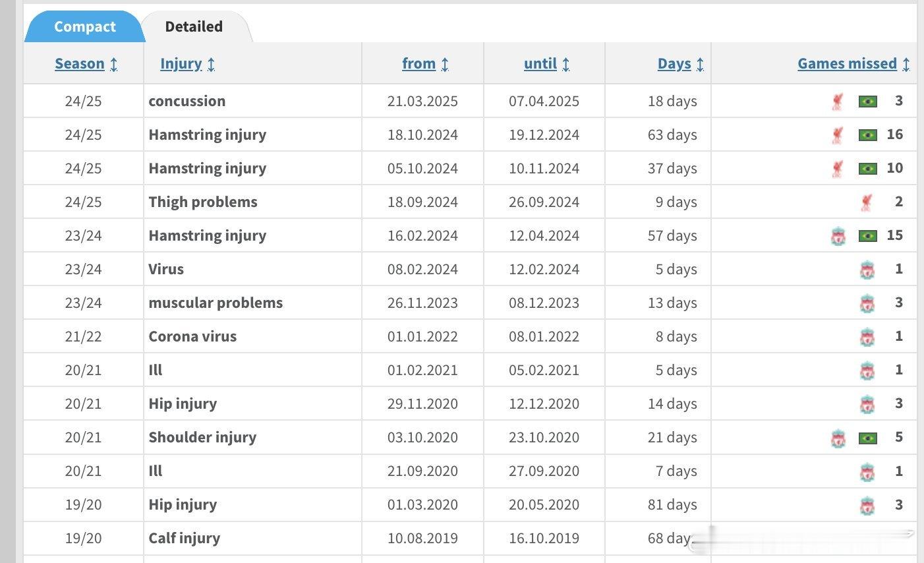Click the Liverpool crest in the 81 days row
This screenshot has height=563, width=924.
tap(867, 505)
